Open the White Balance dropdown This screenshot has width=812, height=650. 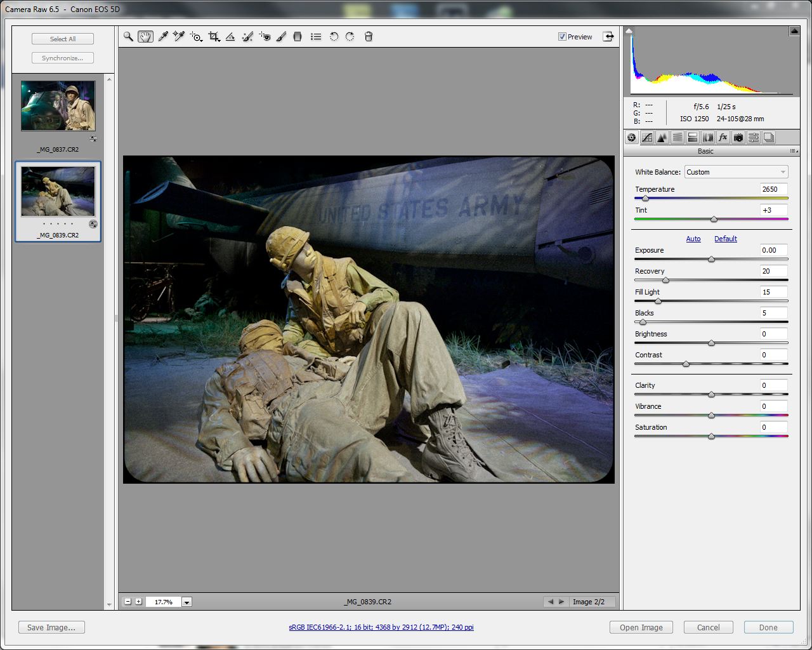(x=736, y=172)
